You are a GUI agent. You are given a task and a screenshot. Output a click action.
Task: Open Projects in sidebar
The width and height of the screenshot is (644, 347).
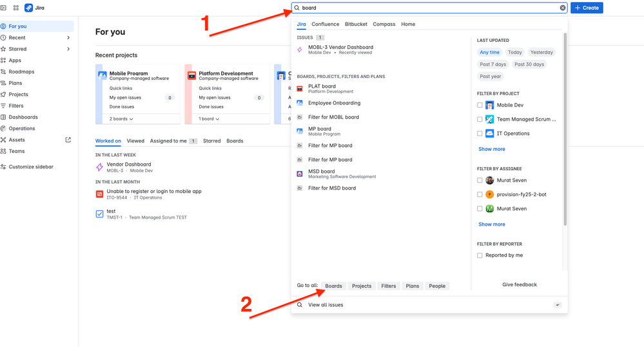[19, 95]
